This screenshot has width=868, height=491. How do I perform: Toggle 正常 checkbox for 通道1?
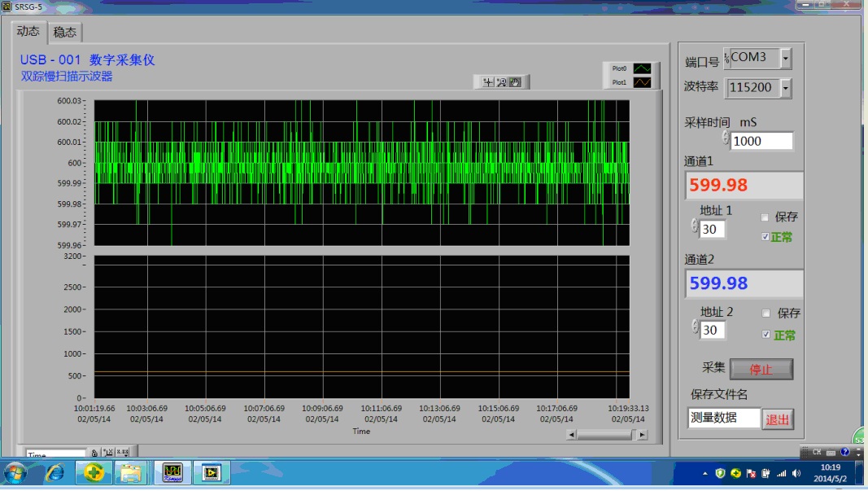pyautogui.click(x=765, y=237)
